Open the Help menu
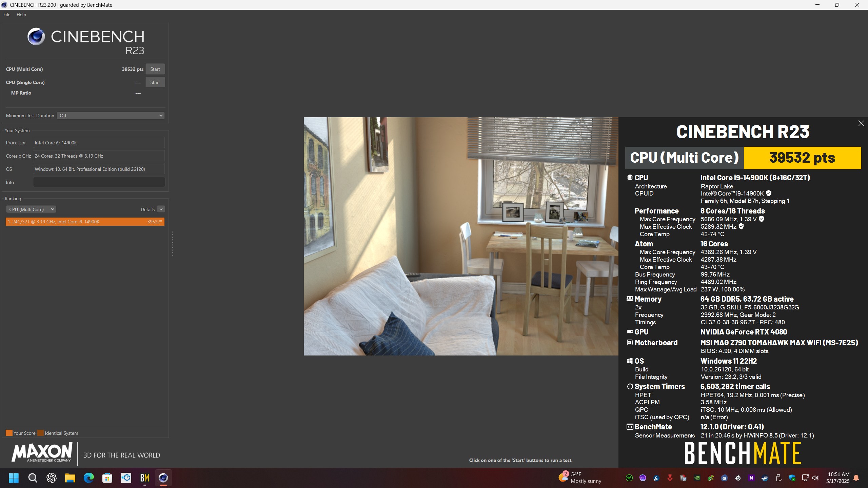Screen dimensions: 868x488 pyautogui.click(x=21, y=15)
